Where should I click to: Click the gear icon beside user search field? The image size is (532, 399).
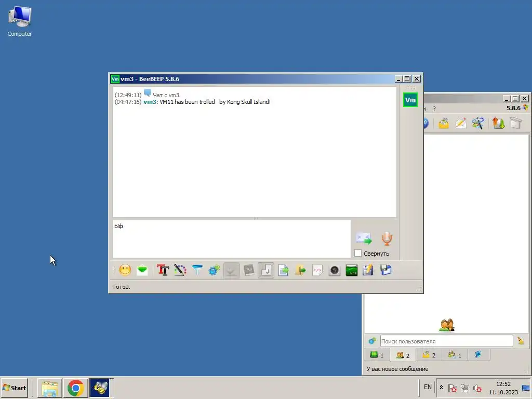click(x=373, y=341)
